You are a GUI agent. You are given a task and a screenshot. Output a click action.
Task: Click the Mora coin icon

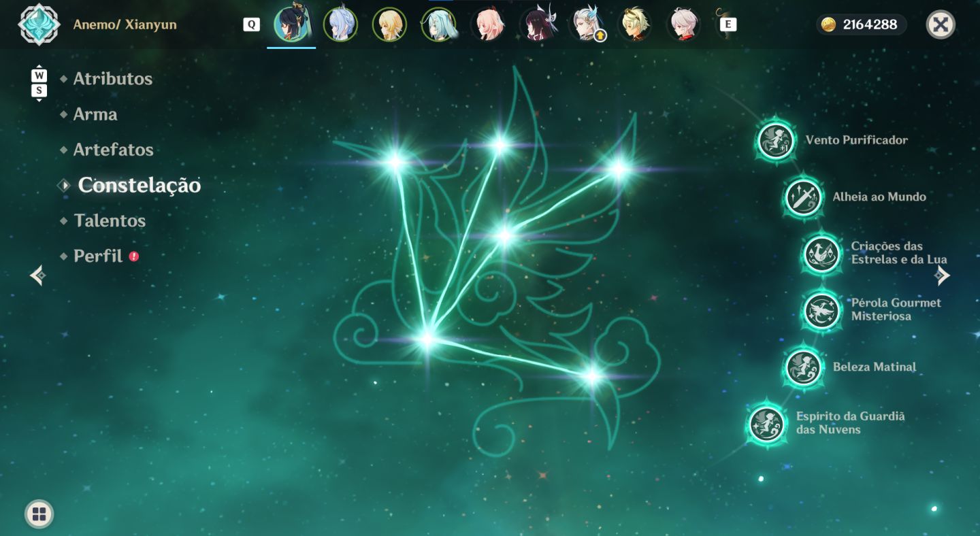coord(828,24)
